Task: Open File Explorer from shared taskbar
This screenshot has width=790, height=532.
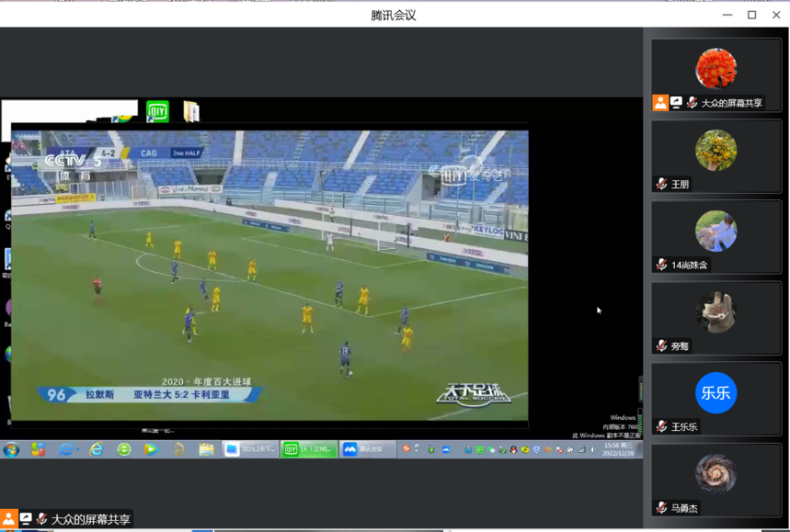Action: [x=206, y=449]
